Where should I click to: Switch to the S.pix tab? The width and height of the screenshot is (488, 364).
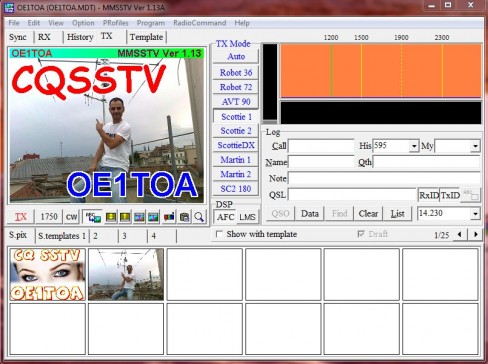[18, 235]
